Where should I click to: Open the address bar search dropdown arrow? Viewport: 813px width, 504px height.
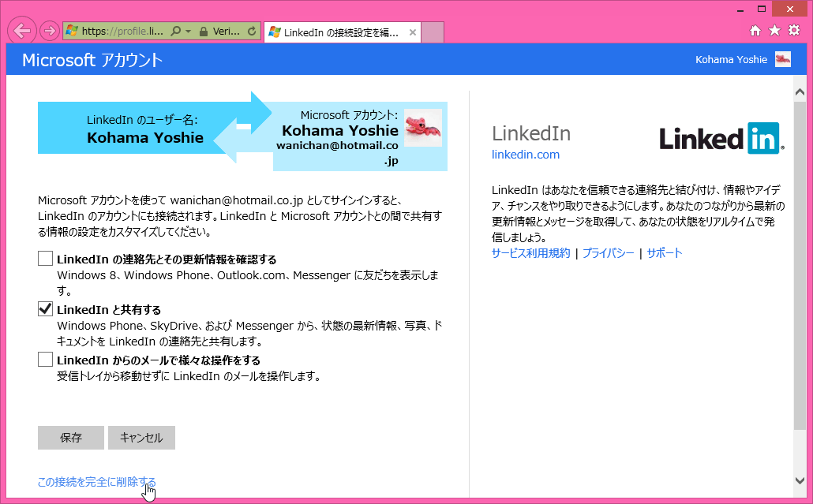pyautogui.click(x=188, y=32)
